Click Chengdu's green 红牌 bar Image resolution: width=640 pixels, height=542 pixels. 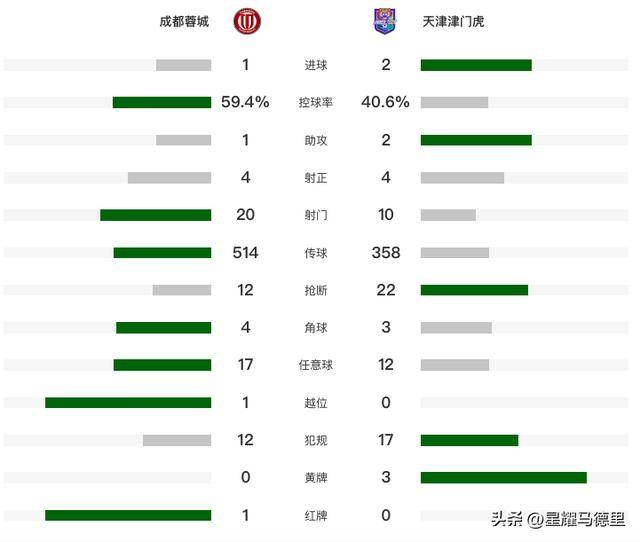click(x=128, y=515)
